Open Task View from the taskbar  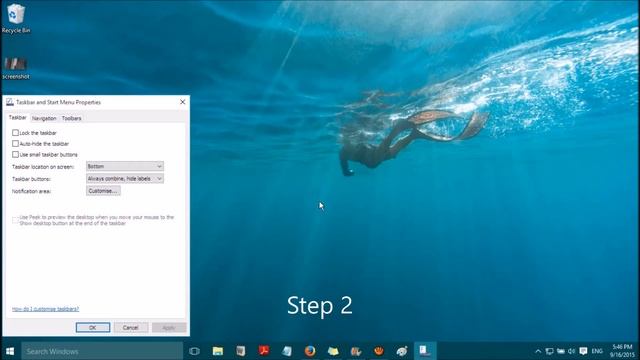[x=194, y=351]
